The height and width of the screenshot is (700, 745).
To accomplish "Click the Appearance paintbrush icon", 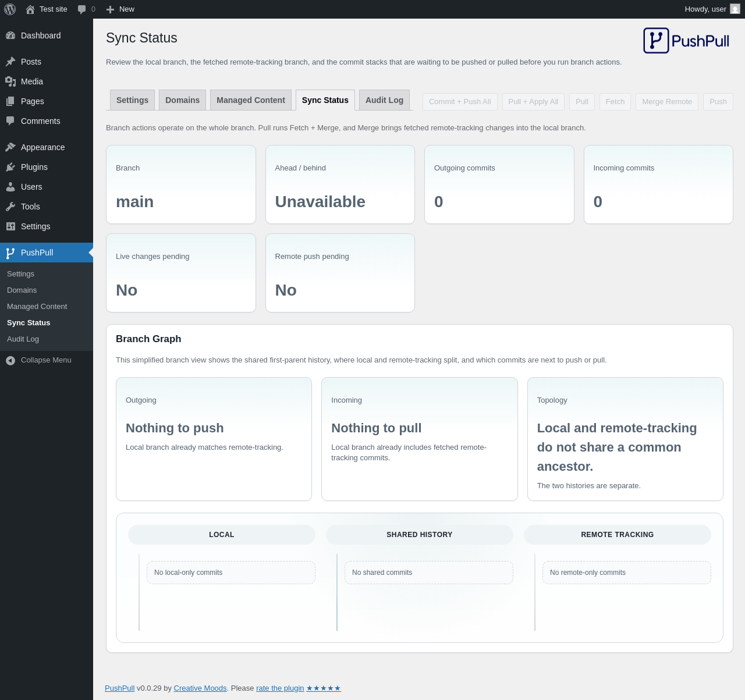I will 10,147.
